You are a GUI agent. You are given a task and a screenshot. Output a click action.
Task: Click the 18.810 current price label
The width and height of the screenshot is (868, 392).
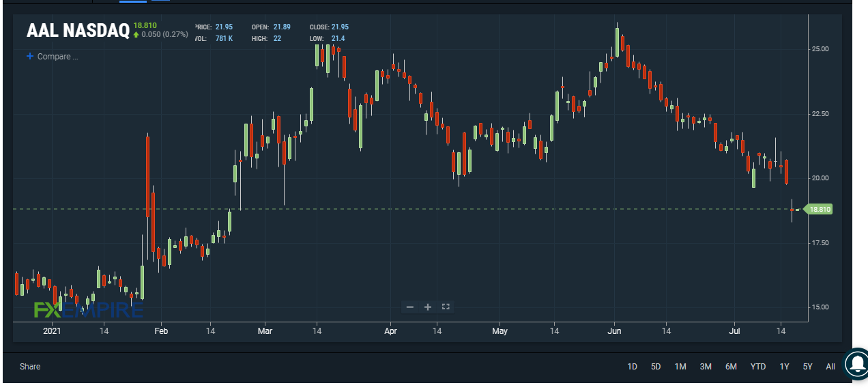tap(145, 25)
